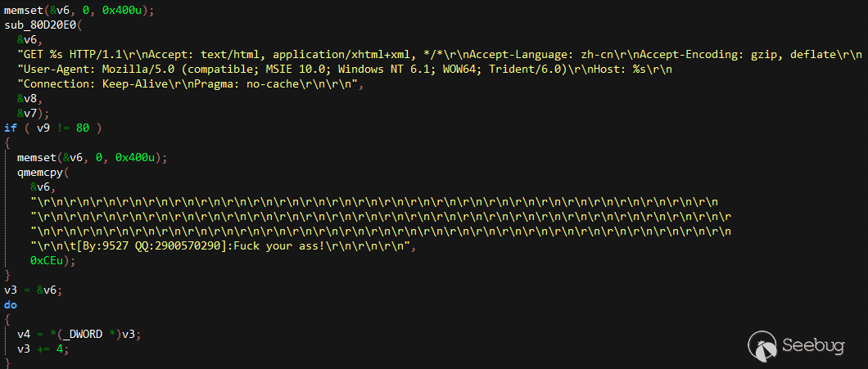868x369 pixels.
Task: Click the Seebug logo icon
Action: click(x=763, y=344)
